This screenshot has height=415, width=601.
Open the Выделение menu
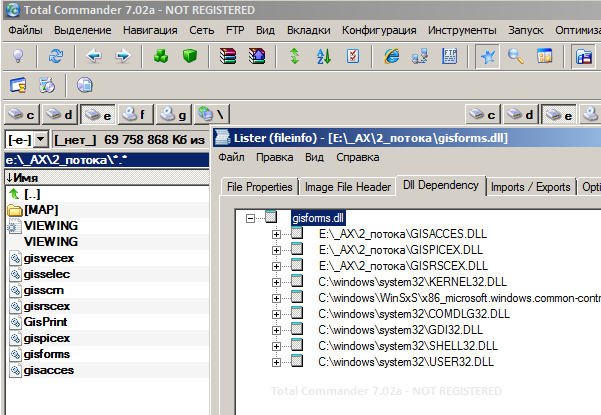pos(82,30)
